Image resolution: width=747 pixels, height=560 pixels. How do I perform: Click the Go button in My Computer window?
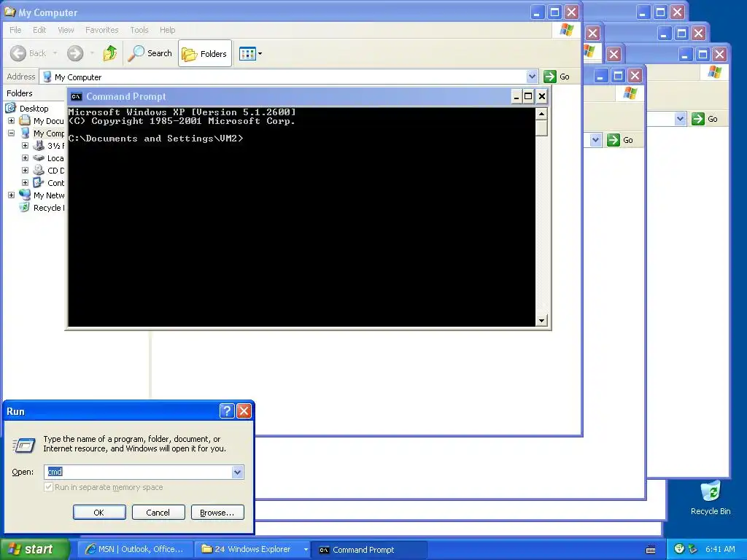click(557, 77)
